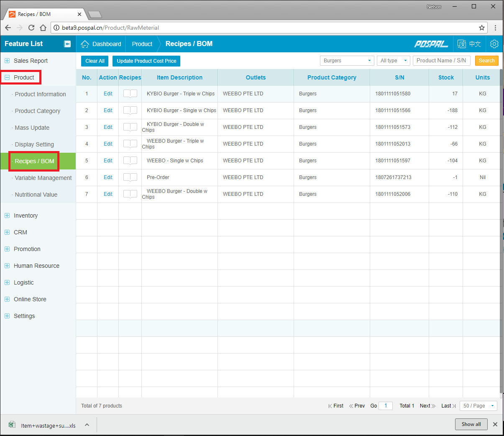Open recipe book icon for WEEBO Burger Triple

pos(130,144)
